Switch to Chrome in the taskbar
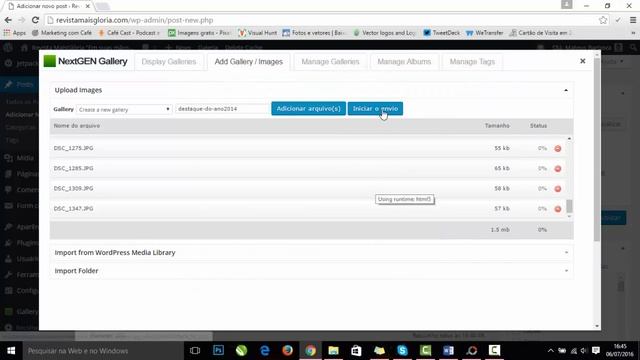 (x=311, y=351)
